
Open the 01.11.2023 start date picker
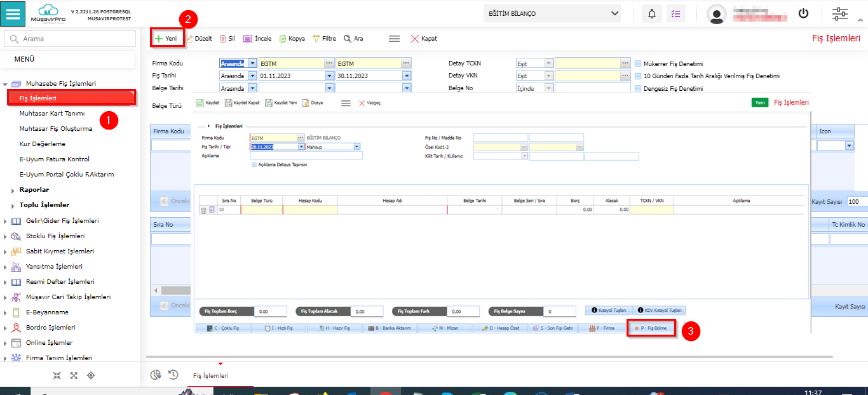[329, 76]
